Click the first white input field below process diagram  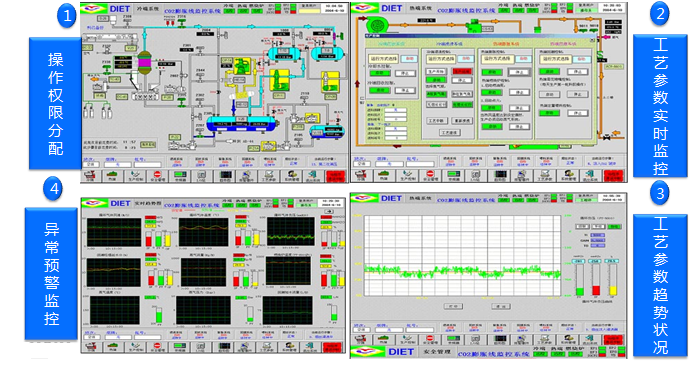(90, 164)
